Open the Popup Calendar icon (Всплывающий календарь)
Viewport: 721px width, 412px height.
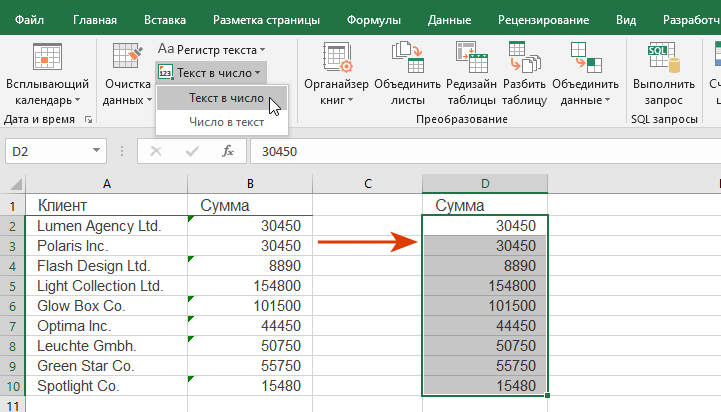coord(47,57)
